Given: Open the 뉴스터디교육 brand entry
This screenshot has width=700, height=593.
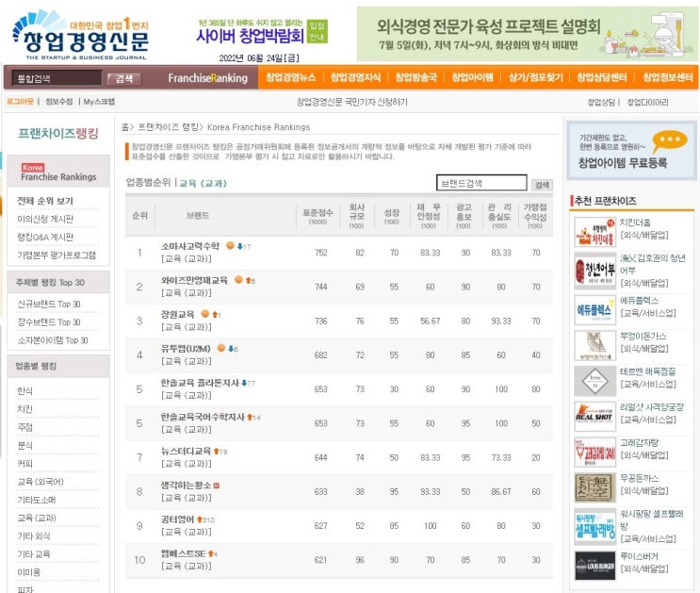Looking at the screenshot, I should [186, 451].
